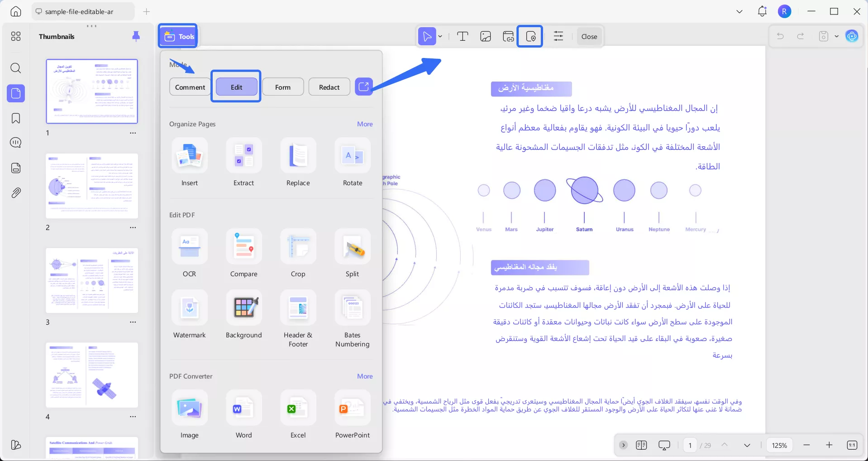
Task: Convert the document to Word
Action: [x=243, y=414]
